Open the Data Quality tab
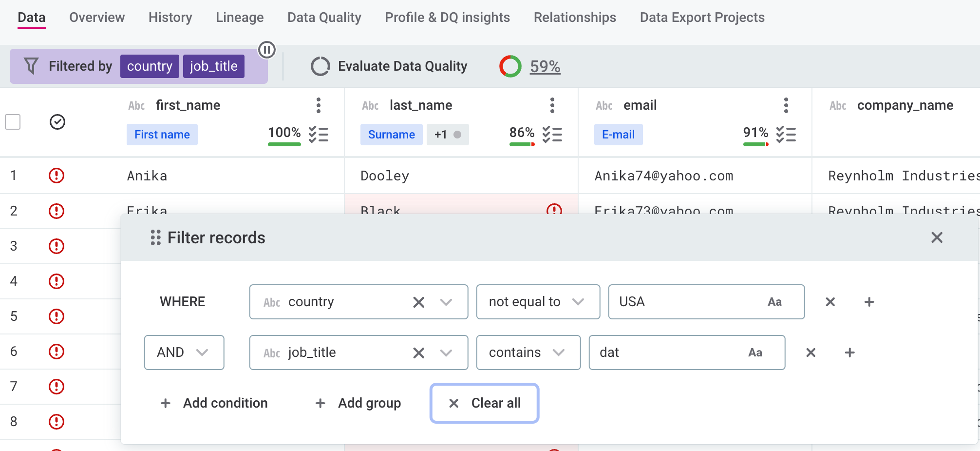 [x=324, y=18]
